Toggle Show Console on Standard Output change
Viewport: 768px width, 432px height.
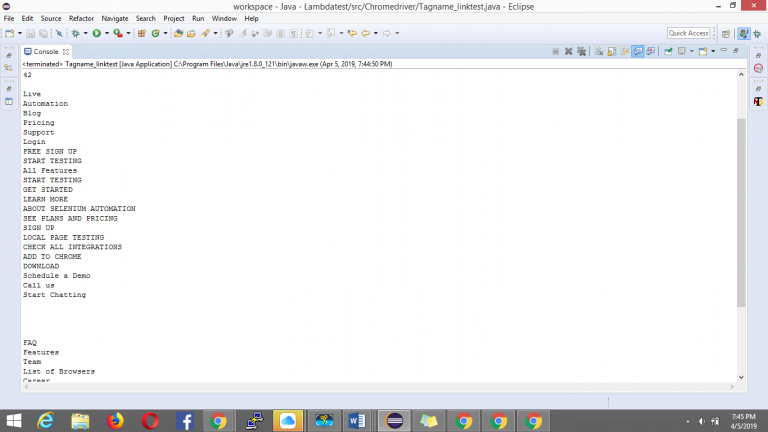pyautogui.click(x=637, y=51)
